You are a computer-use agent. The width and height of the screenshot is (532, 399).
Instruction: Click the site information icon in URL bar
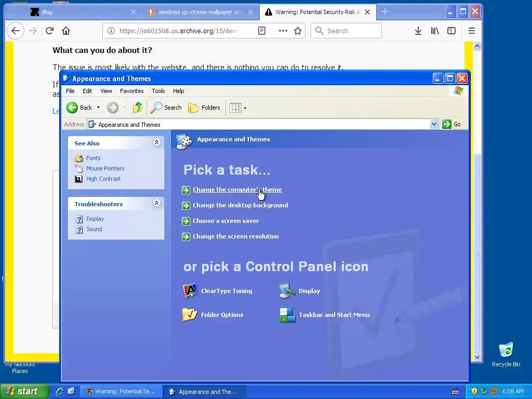(111, 31)
